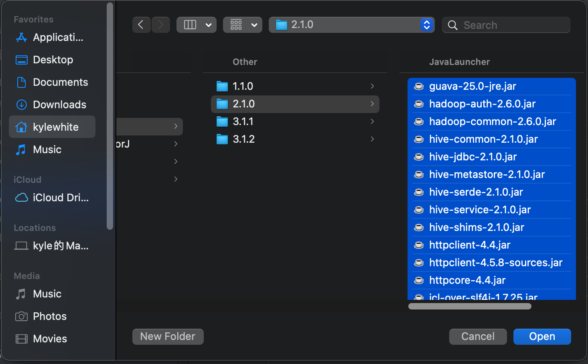Click the 1.1.0 folder icon
The width and height of the screenshot is (588, 364).
[x=222, y=86]
